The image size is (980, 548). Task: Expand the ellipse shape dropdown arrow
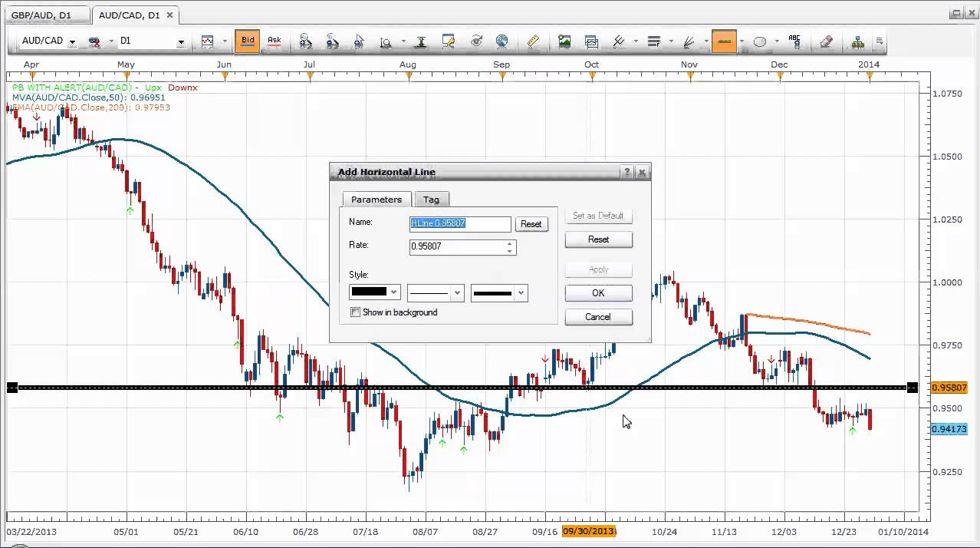pyautogui.click(x=777, y=41)
